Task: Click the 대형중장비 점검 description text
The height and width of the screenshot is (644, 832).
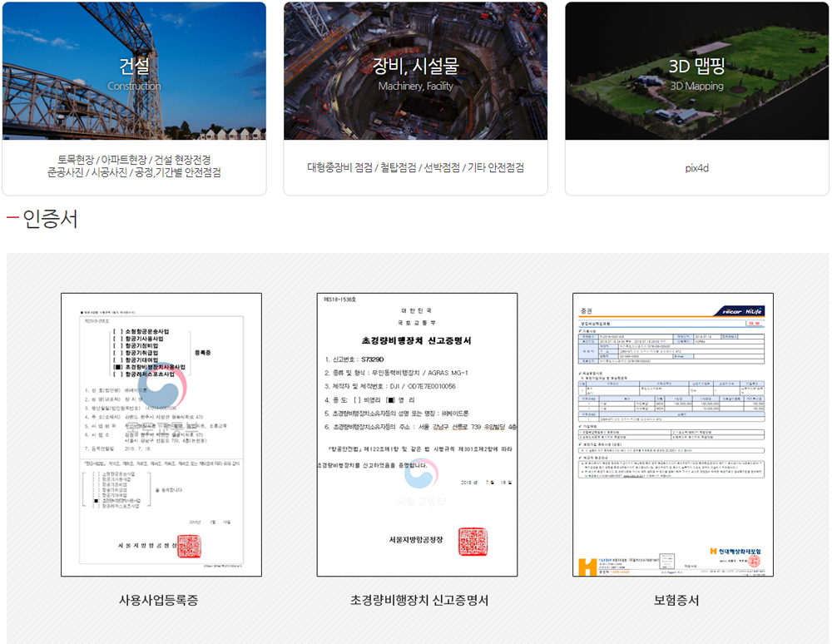Action: pyautogui.click(x=415, y=167)
